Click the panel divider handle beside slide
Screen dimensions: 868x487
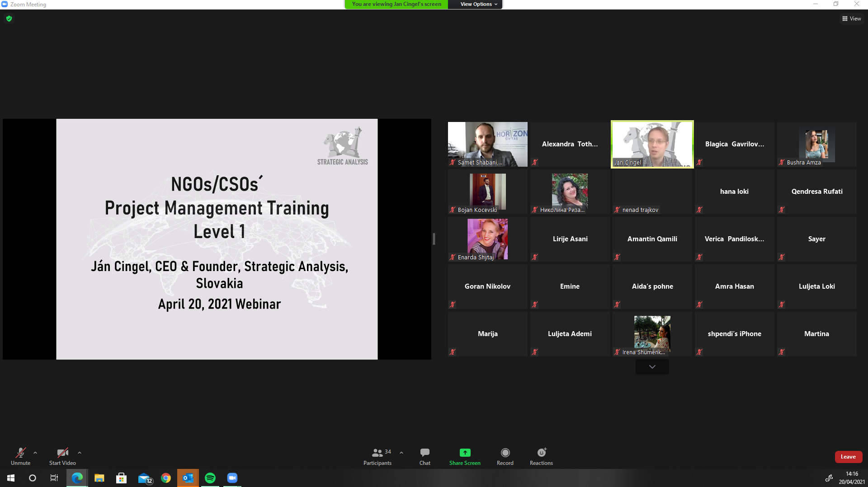click(x=434, y=239)
